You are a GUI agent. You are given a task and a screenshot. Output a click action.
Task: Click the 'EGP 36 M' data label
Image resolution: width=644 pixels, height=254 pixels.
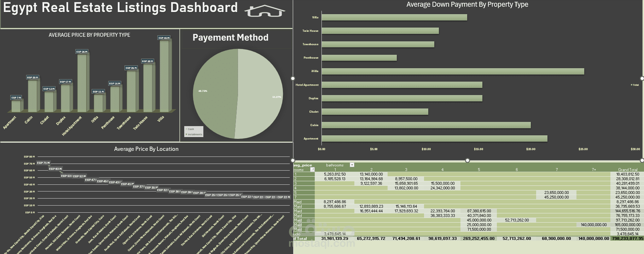(82, 52)
